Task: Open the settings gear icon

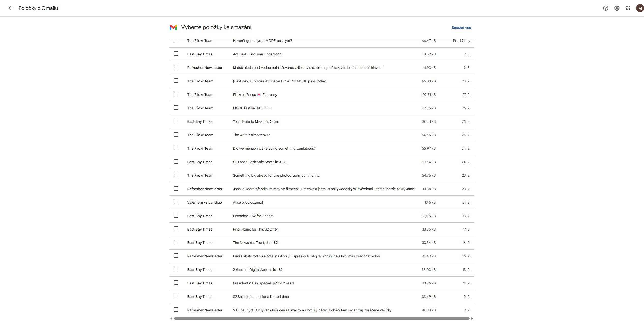Action: pyautogui.click(x=617, y=8)
